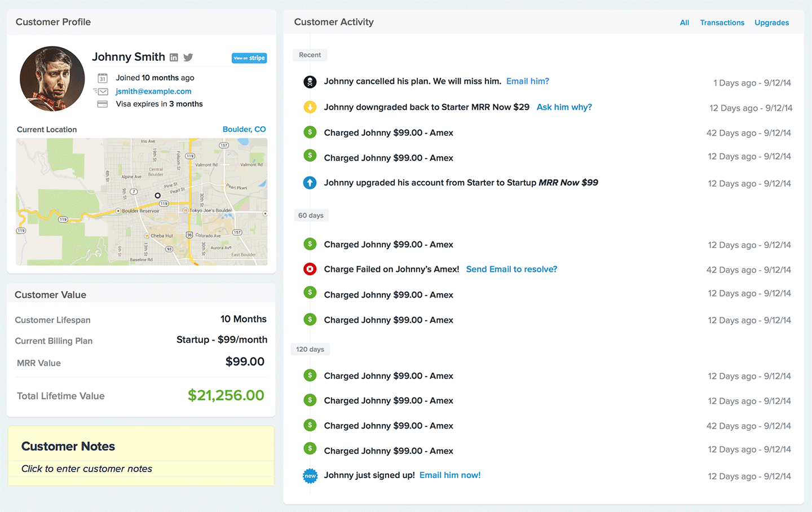Screen dimensions: 812x512
Task: Click Johnny Smith's profile photo
Action: [52, 79]
